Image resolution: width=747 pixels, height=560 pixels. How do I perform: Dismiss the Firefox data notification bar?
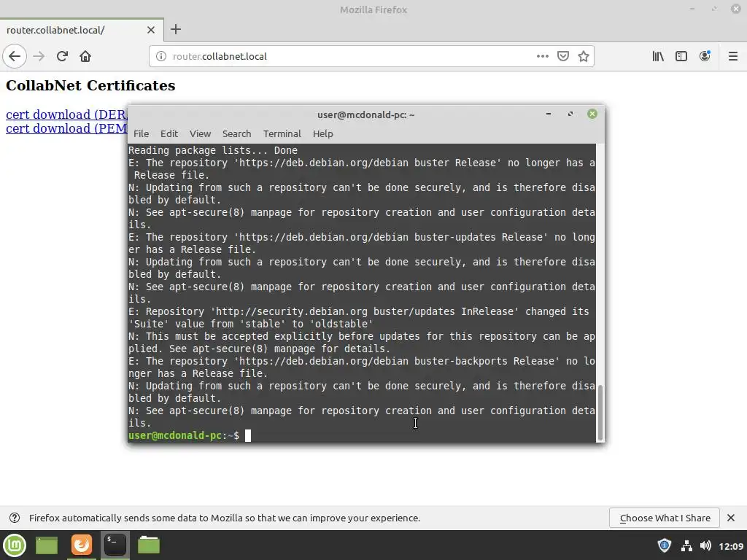click(731, 518)
